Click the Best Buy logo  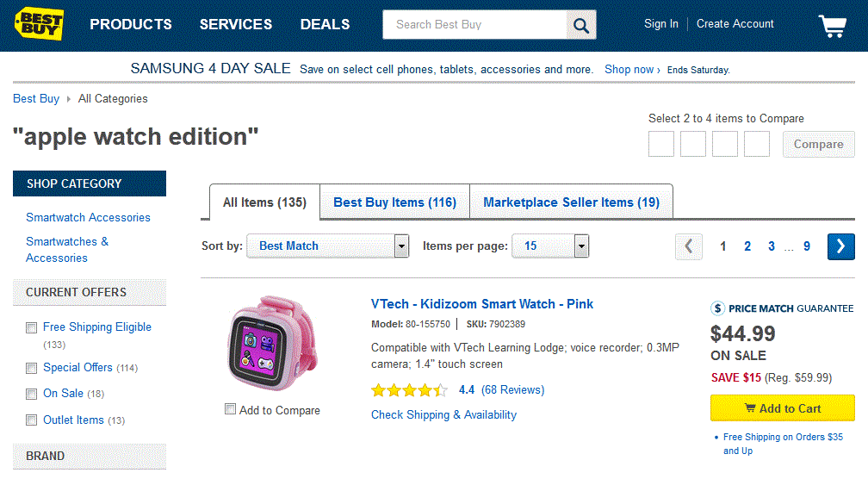click(x=39, y=24)
